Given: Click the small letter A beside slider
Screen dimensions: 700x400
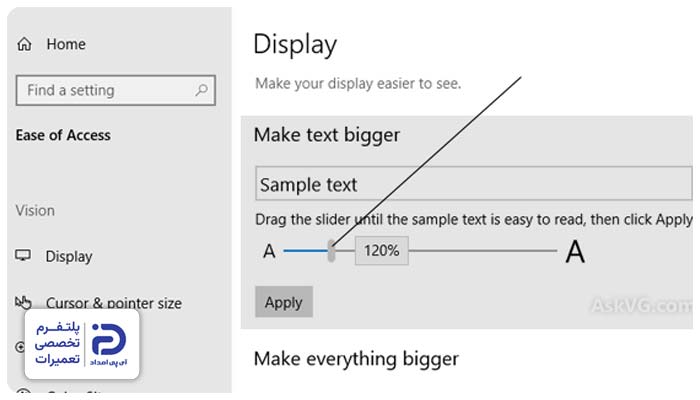Looking at the screenshot, I should [x=269, y=251].
